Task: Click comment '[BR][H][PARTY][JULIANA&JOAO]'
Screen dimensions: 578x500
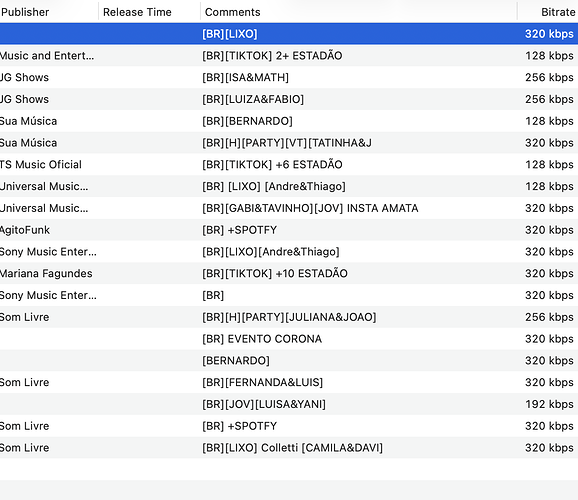Action: pos(289,317)
